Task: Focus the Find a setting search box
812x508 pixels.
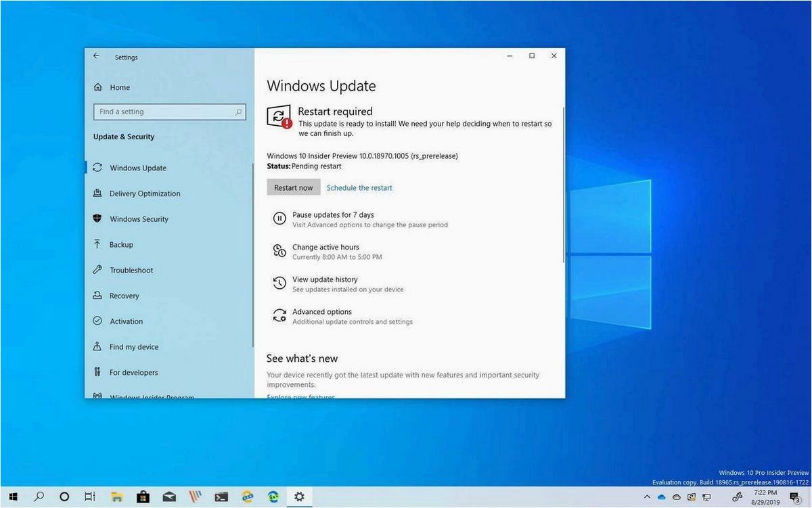Action: (x=169, y=112)
